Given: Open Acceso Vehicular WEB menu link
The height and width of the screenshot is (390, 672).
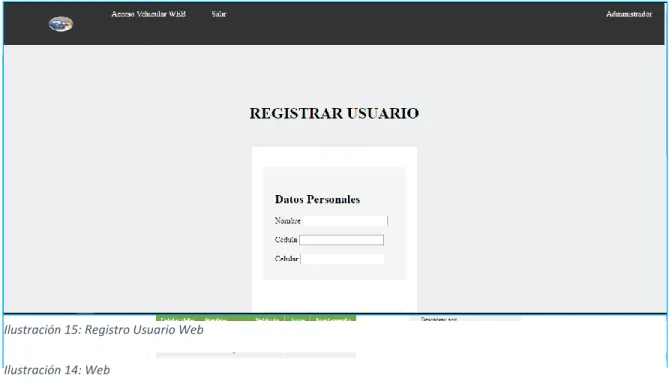Looking at the screenshot, I should 148,14.
